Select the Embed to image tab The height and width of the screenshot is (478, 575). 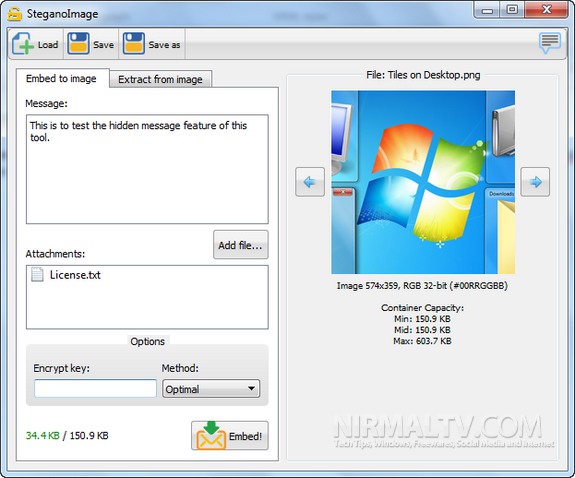pos(62,79)
